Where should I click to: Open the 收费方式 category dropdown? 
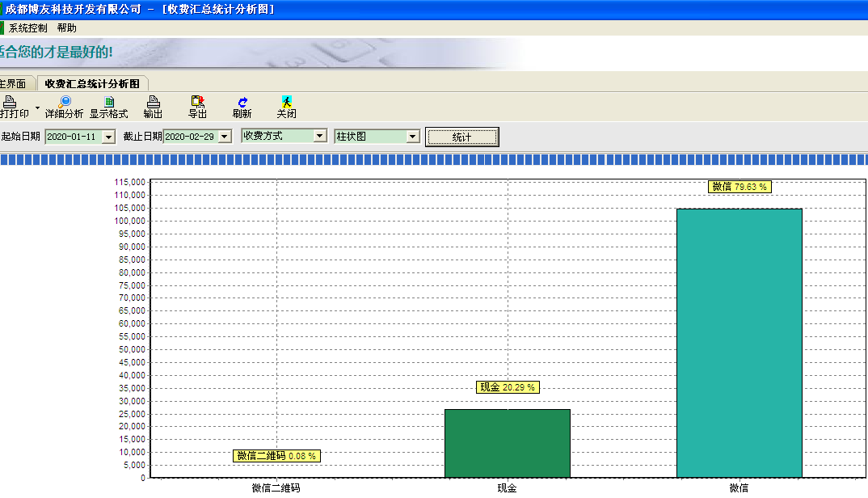[x=320, y=137]
